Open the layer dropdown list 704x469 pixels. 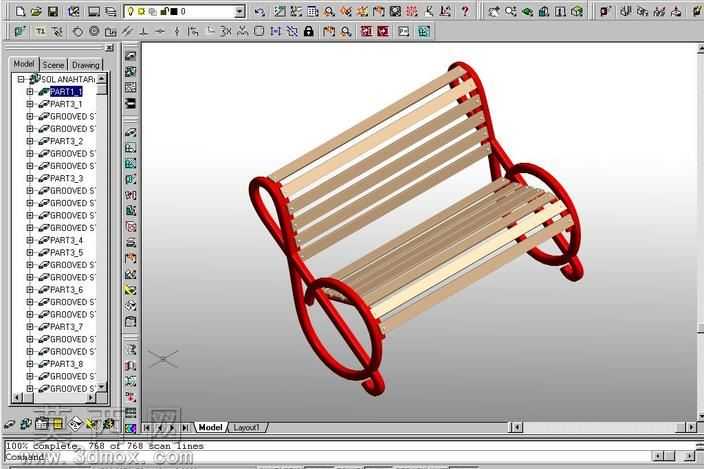pyautogui.click(x=240, y=11)
